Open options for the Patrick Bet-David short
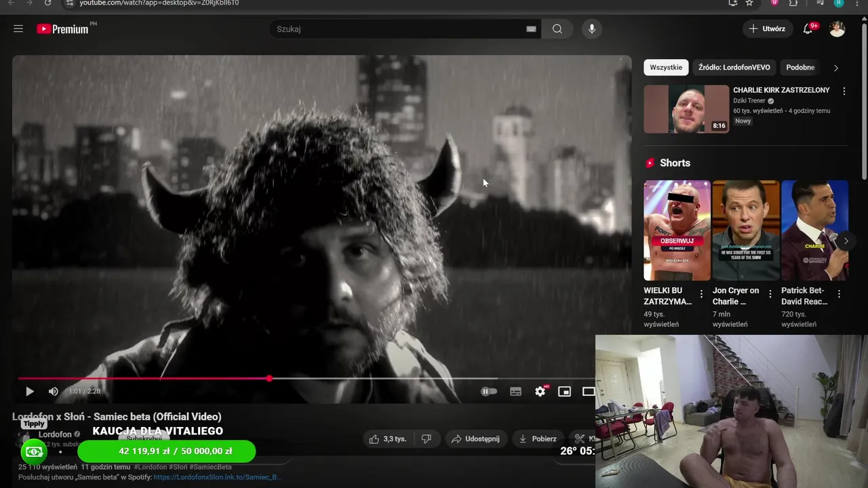Screen dimensions: 868x488 point(839,294)
